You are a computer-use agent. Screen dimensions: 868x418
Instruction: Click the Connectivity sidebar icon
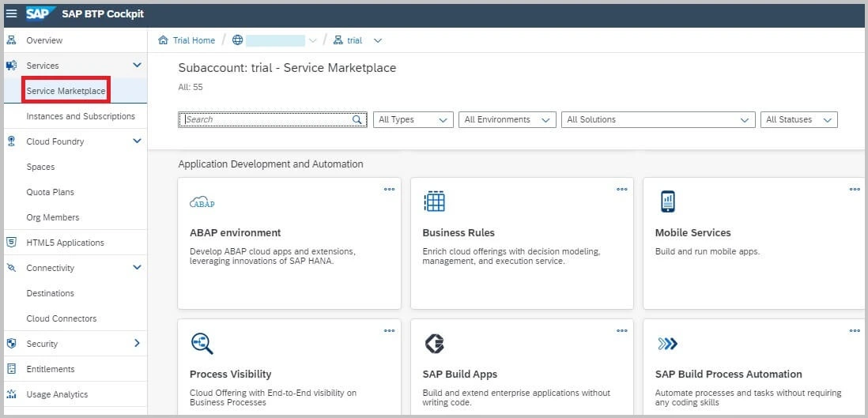coord(11,268)
